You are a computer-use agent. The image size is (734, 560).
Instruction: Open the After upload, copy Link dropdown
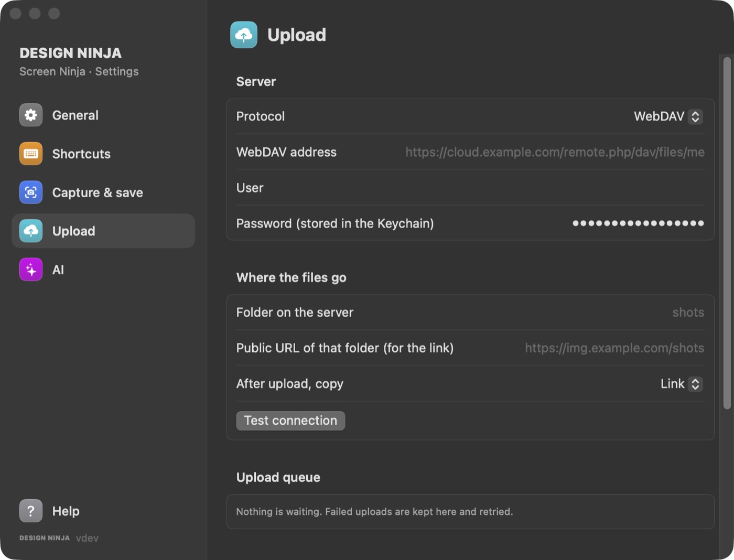tap(681, 384)
